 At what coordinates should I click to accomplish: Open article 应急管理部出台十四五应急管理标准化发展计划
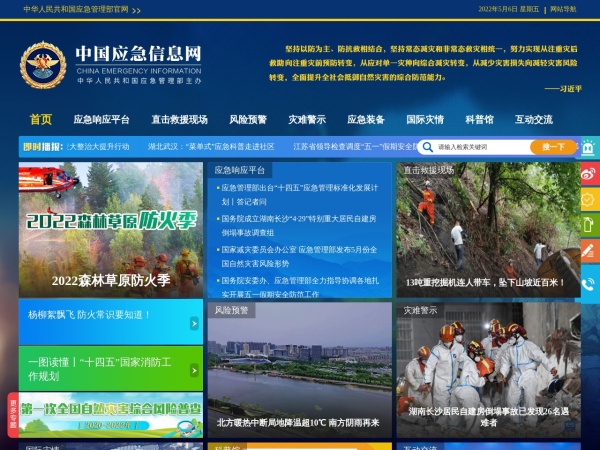coord(299,195)
